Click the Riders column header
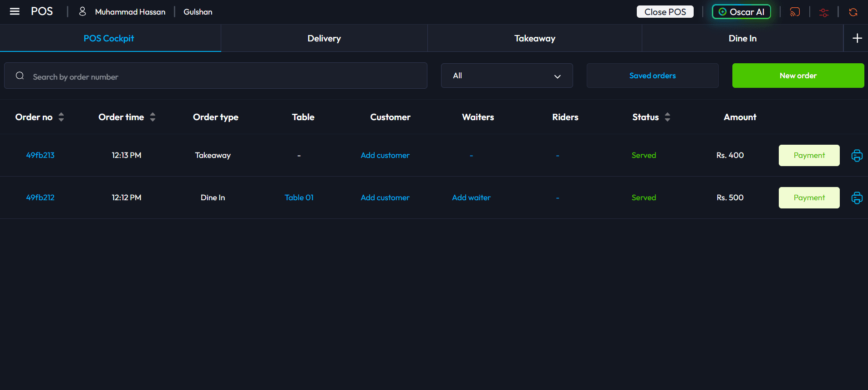Screen dimensions: 868x390 tap(565, 117)
